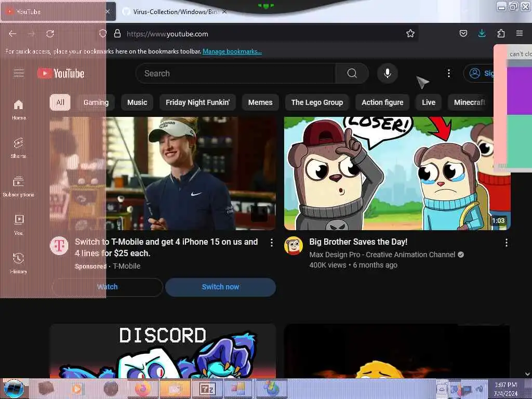
Task: Select the All filter chip
Action: [60, 102]
